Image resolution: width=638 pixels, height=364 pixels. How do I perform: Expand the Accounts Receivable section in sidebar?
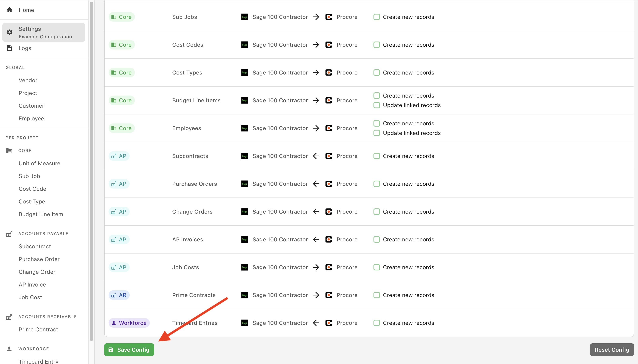point(47,316)
